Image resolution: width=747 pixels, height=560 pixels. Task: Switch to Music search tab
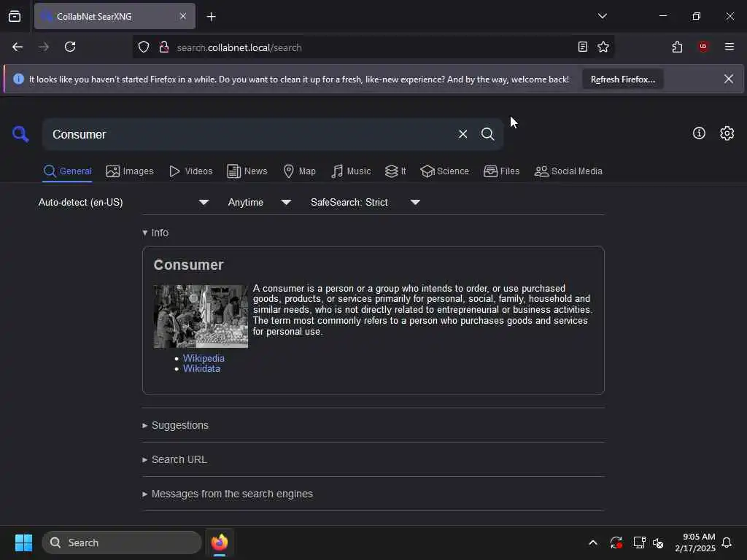351,171
